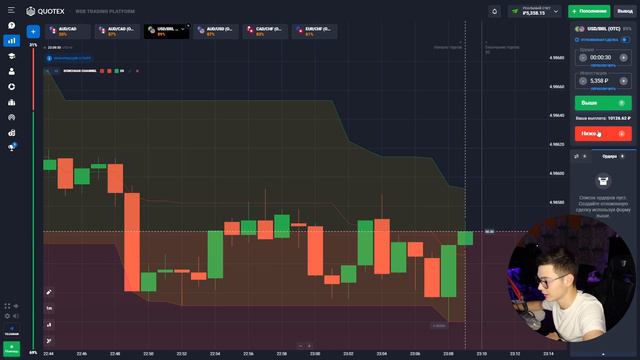Increase the trade time with plus
Viewport: 640px width, 360px height.
click(x=623, y=58)
